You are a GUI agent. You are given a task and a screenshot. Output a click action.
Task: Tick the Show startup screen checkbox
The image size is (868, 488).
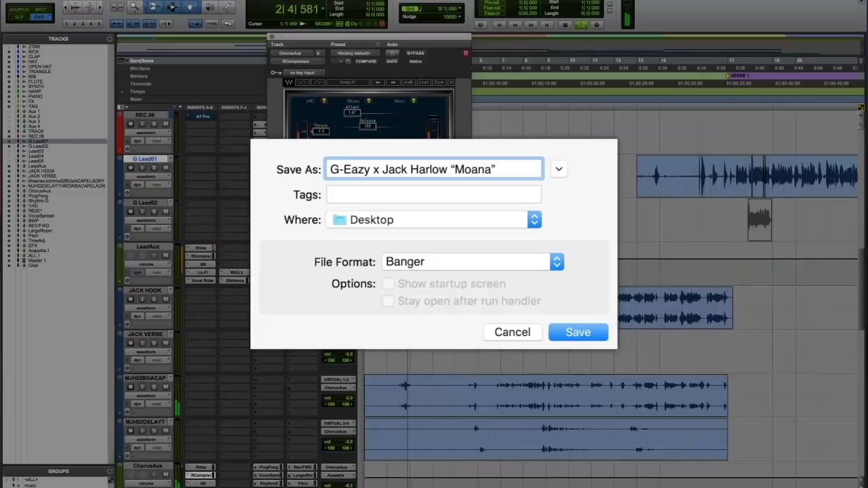pyautogui.click(x=388, y=283)
